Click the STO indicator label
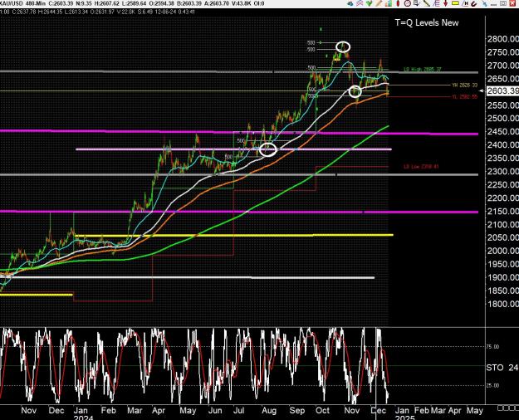This screenshot has height=420, width=519. point(495,368)
